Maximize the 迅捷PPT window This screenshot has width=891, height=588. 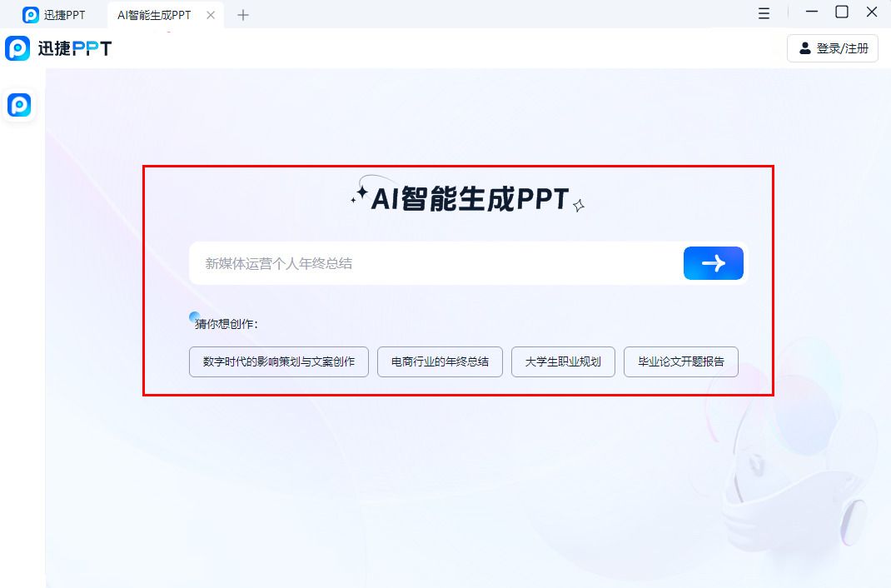click(842, 12)
